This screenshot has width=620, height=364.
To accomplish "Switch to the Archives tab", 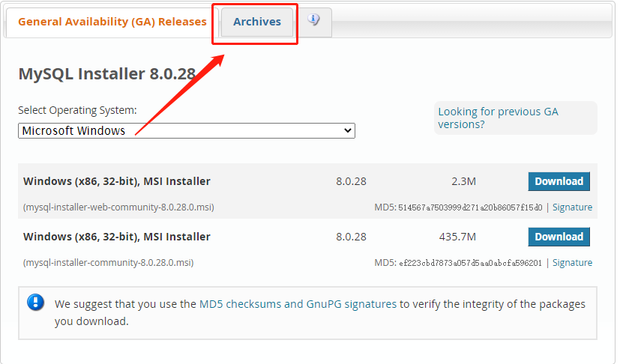I will point(257,22).
